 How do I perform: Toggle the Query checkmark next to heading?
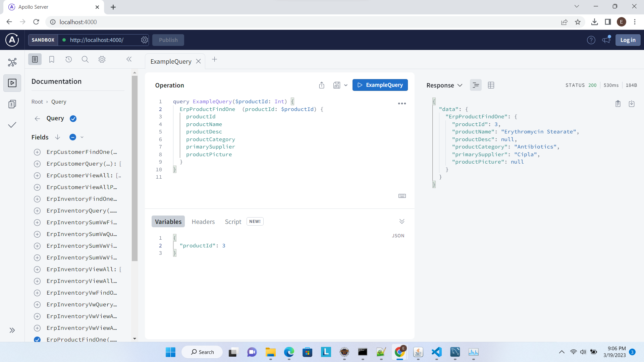[73, 118]
